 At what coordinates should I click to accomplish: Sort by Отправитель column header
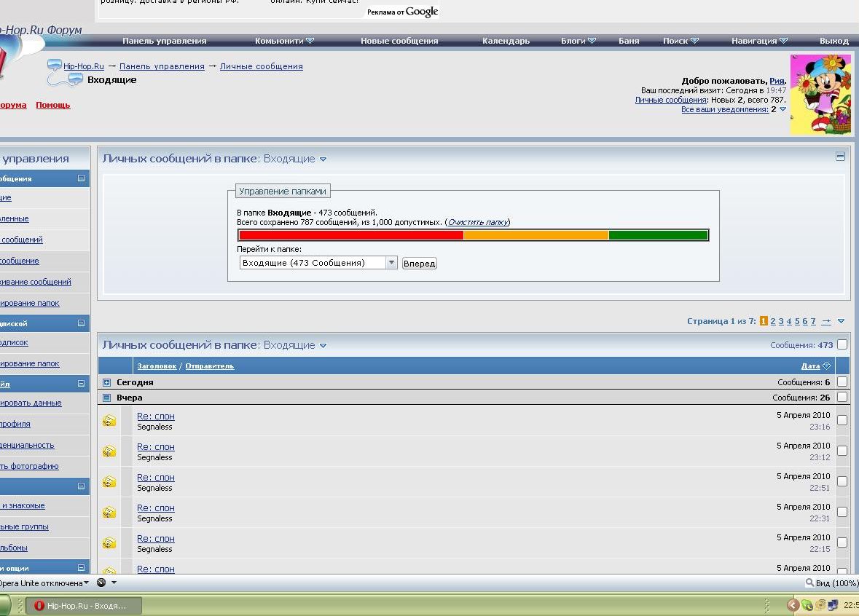point(209,366)
